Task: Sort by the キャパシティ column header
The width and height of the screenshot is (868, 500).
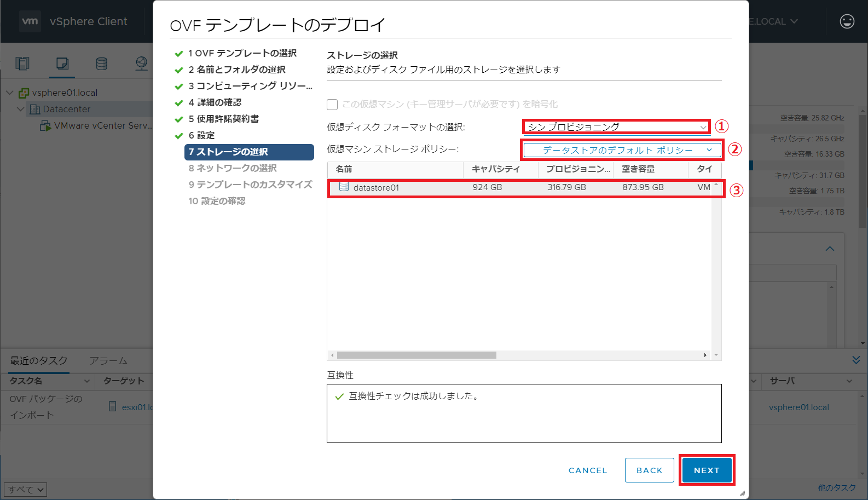Action: click(500, 169)
